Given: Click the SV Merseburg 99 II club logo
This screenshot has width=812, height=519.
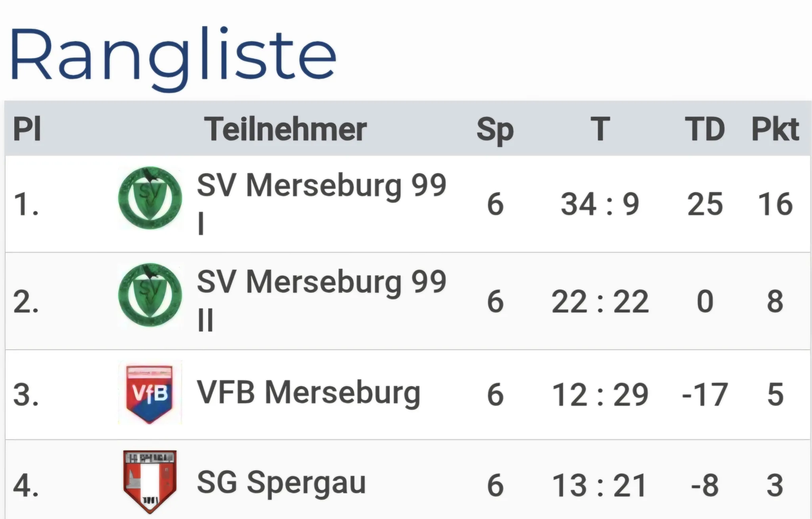Looking at the screenshot, I should coord(150,295).
